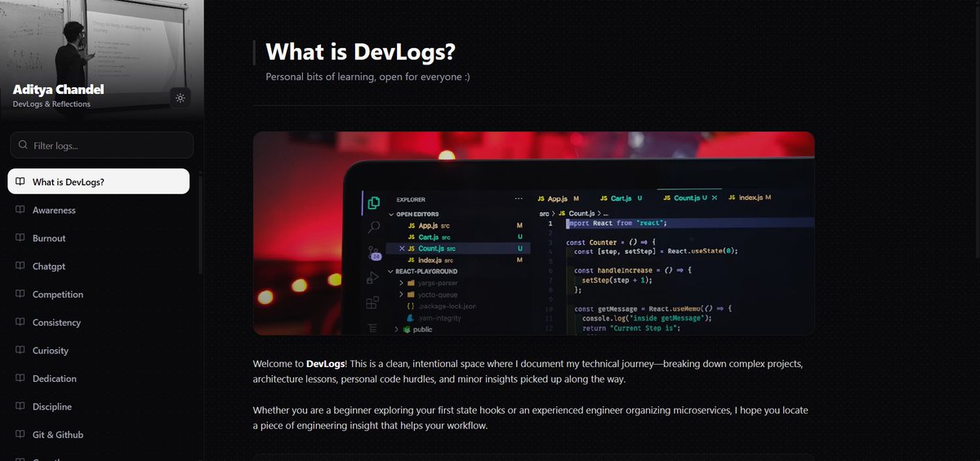The width and height of the screenshot is (980, 461).
Task: Open the Curiosity log
Action: (99, 351)
